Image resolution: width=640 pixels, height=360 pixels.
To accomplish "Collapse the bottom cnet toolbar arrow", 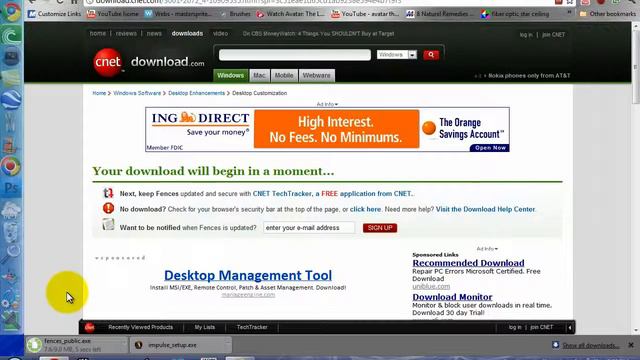I will click(570, 327).
